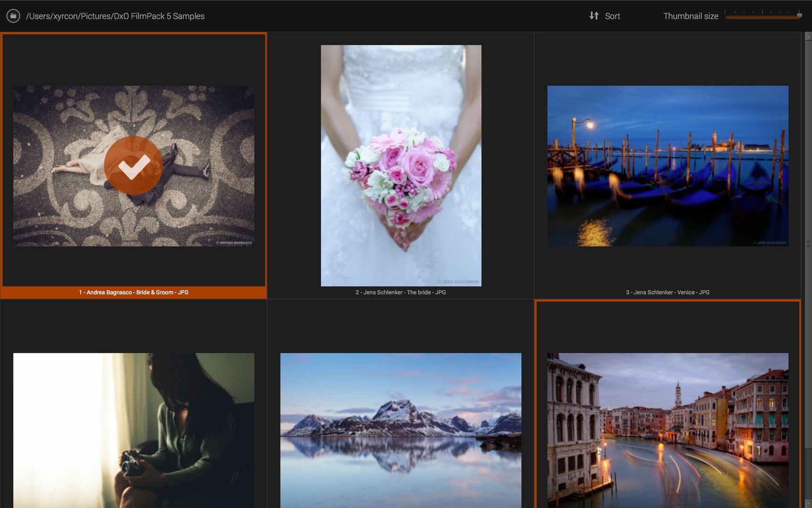Select The bride bouquet thumbnail
Viewport: 812px width, 508px height.
(401, 166)
